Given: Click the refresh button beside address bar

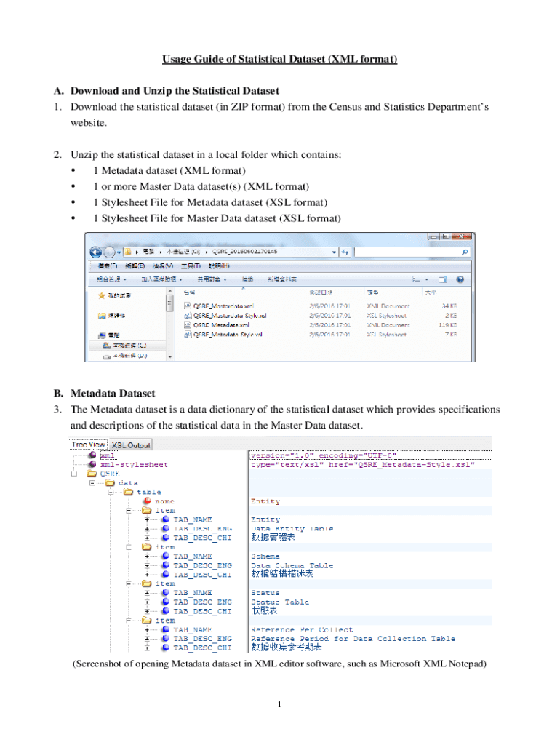Looking at the screenshot, I should [x=345, y=252].
